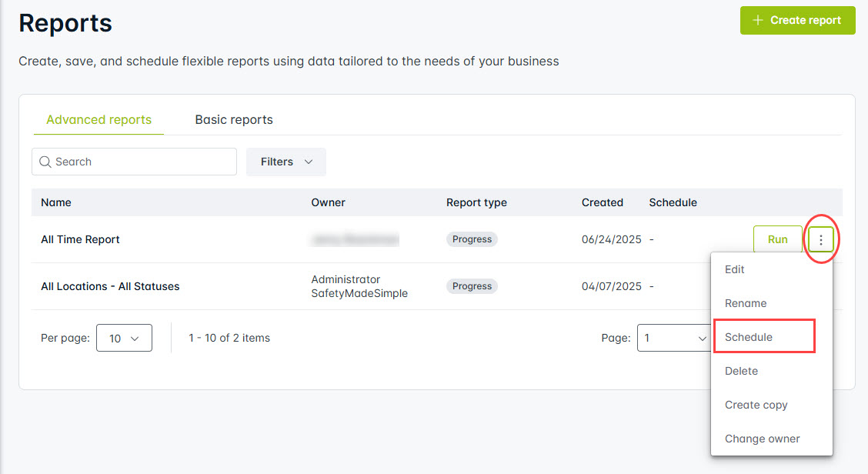This screenshot has height=474, width=868.
Task: Click the three-dot menu icon beside Run
Action: click(821, 240)
